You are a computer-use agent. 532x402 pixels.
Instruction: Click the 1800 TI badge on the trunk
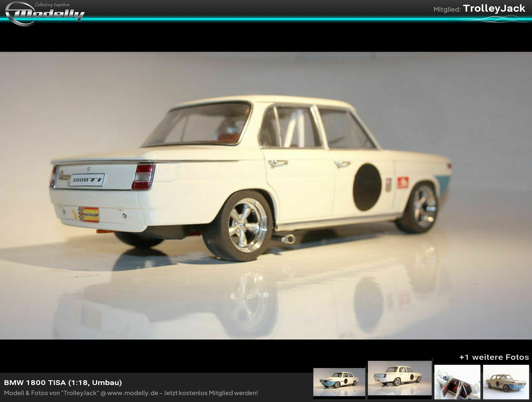pyautogui.click(x=87, y=180)
